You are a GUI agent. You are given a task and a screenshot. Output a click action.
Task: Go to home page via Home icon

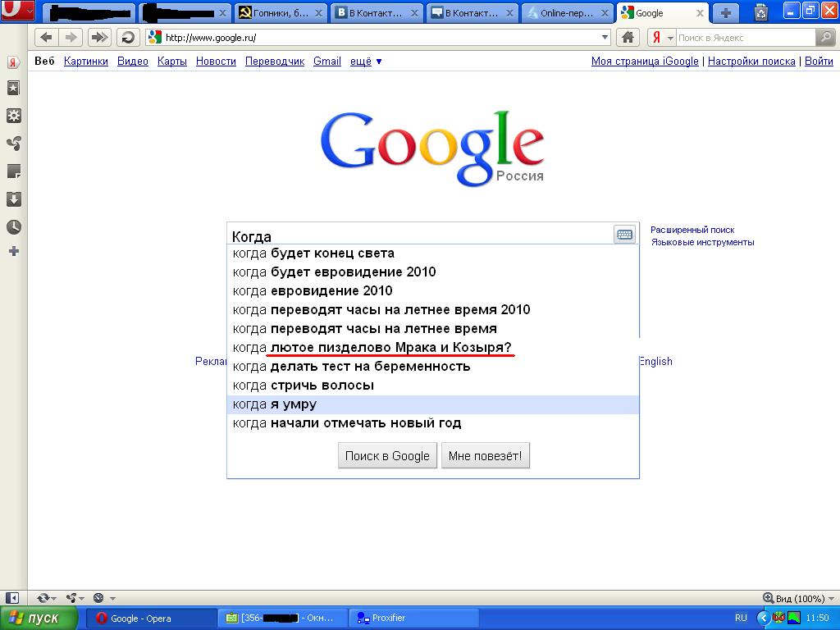(x=628, y=38)
